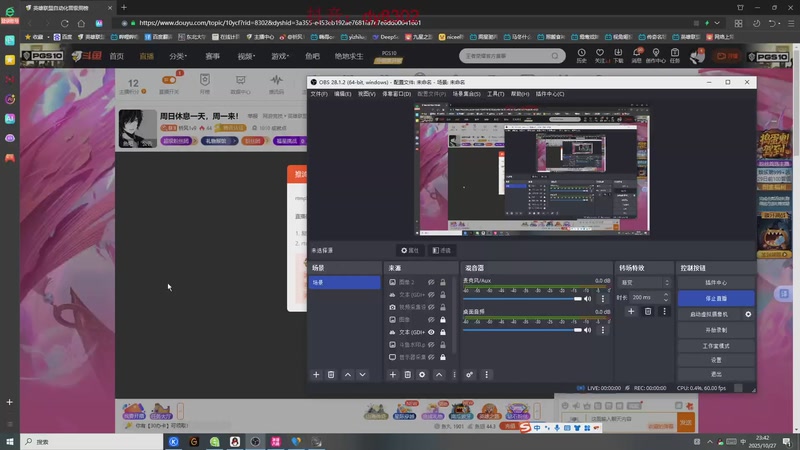The width and height of the screenshot is (800, 450).
Task: Open OBS 视图(V) menu
Action: (x=366, y=94)
